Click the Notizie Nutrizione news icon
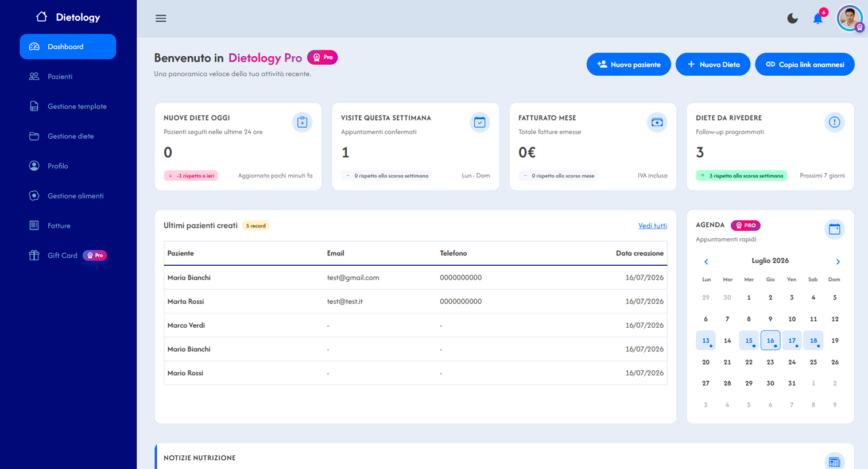868x469 pixels. 834,462
